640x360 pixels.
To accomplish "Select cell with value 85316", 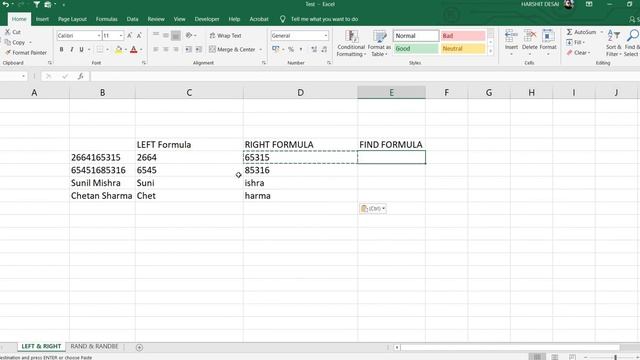I will click(x=300, y=170).
